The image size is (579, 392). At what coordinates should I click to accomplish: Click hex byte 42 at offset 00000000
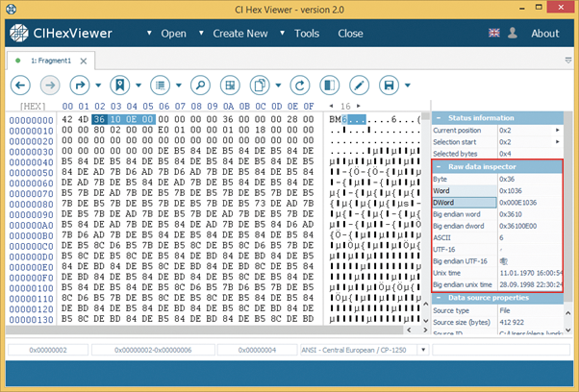[x=66, y=119]
